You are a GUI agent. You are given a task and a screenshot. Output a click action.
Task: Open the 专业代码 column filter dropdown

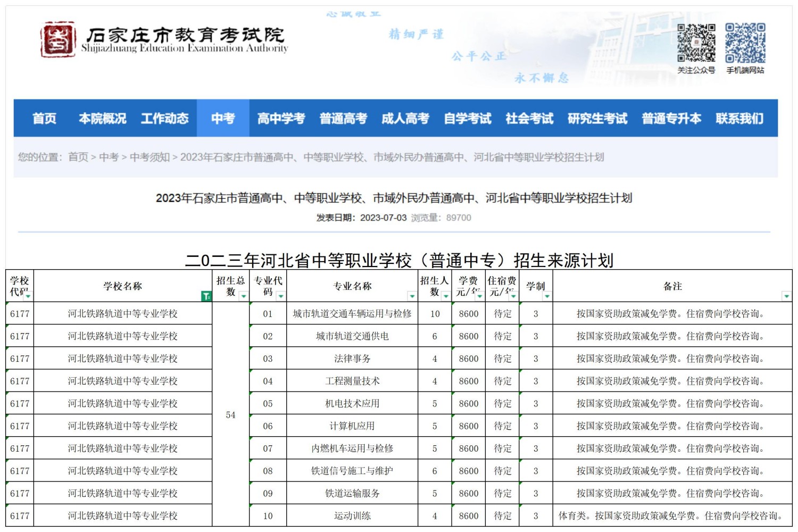click(281, 296)
